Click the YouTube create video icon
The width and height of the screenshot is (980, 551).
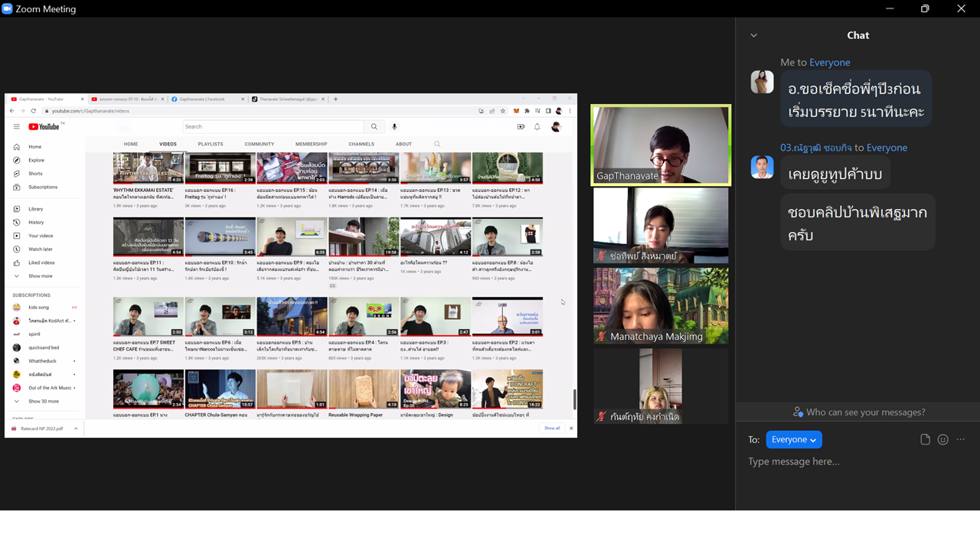tap(521, 127)
